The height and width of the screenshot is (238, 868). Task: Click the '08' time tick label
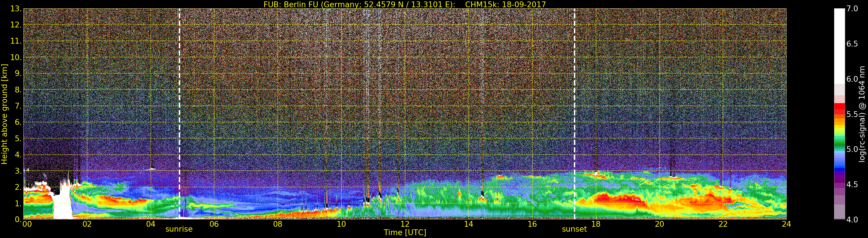click(x=278, y=224)
